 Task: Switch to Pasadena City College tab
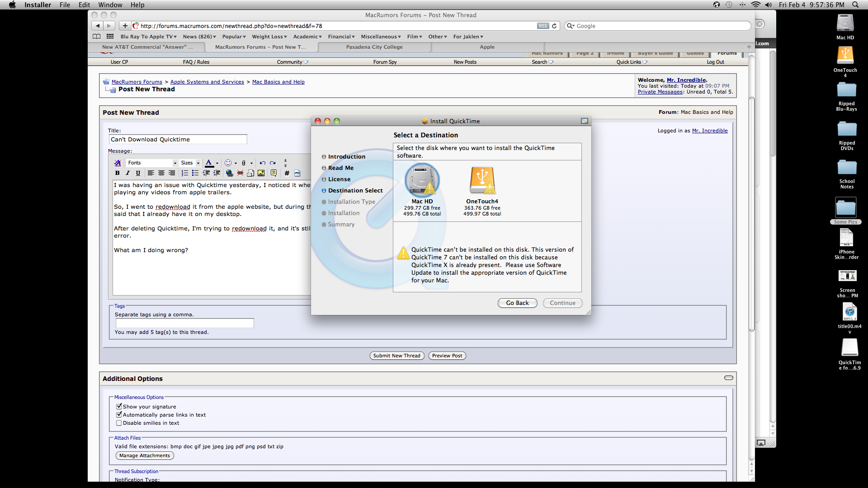click(x=374, y=47)
